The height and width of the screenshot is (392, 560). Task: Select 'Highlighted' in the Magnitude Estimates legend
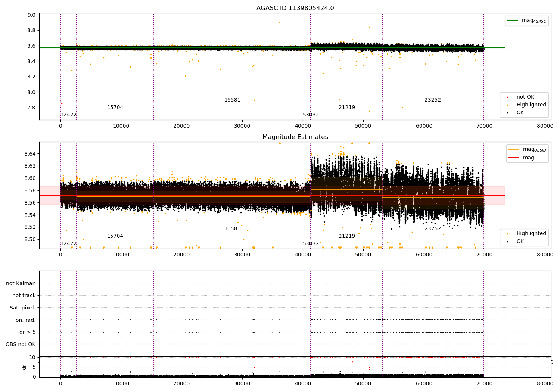(x=531, y=234)
